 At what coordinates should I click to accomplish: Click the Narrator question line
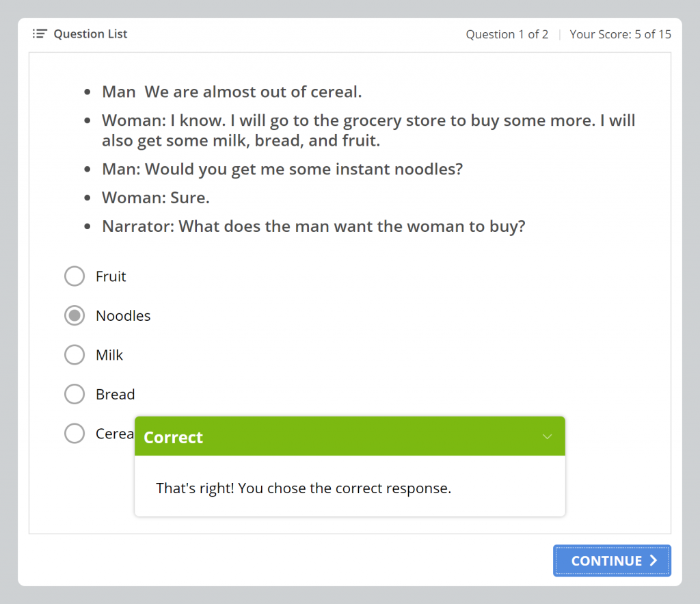coord(314,226)
